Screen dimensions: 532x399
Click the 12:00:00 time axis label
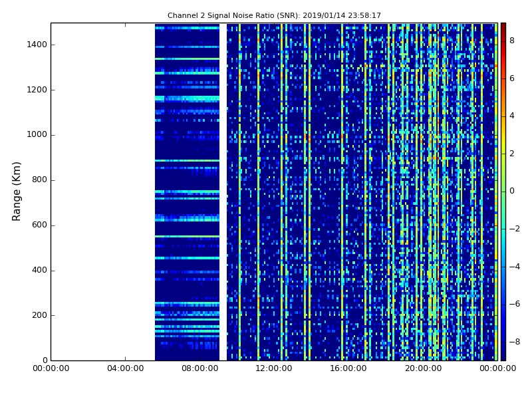pyautogui.click(x=274, y=368)
